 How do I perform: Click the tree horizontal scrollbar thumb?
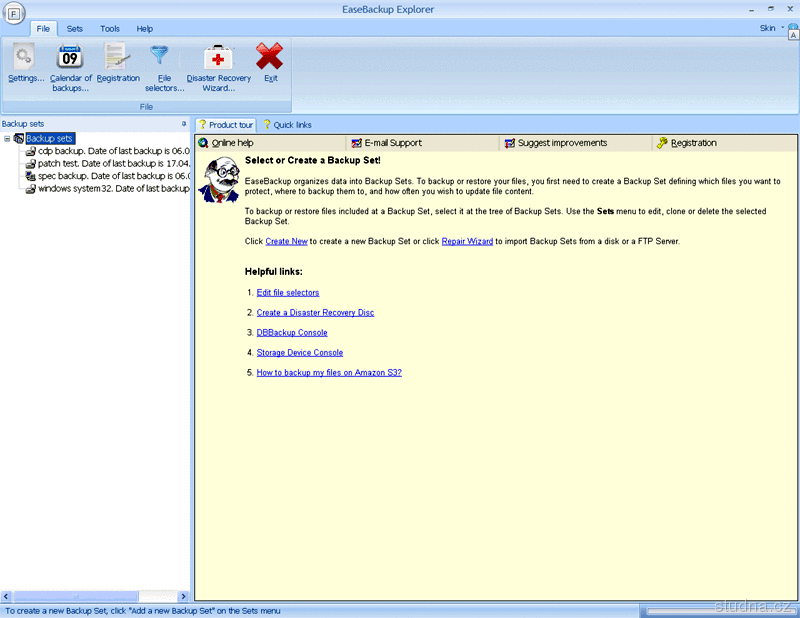(75, 596)
